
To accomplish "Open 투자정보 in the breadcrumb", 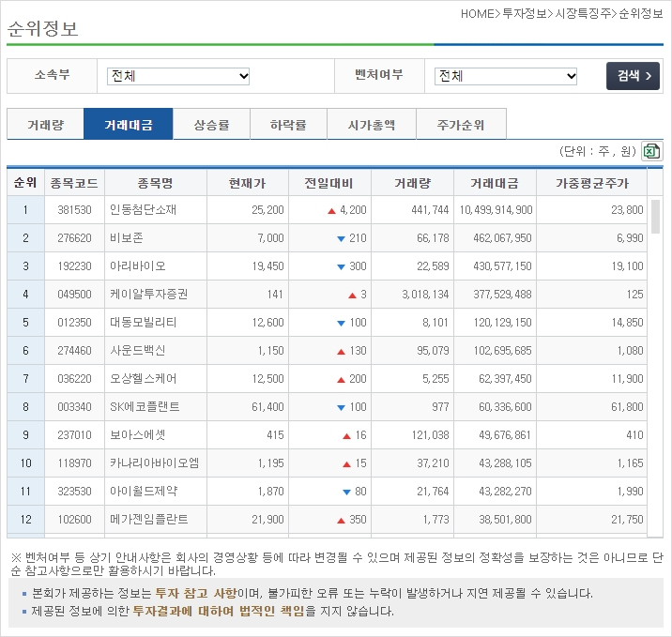I will click(525, 14).
